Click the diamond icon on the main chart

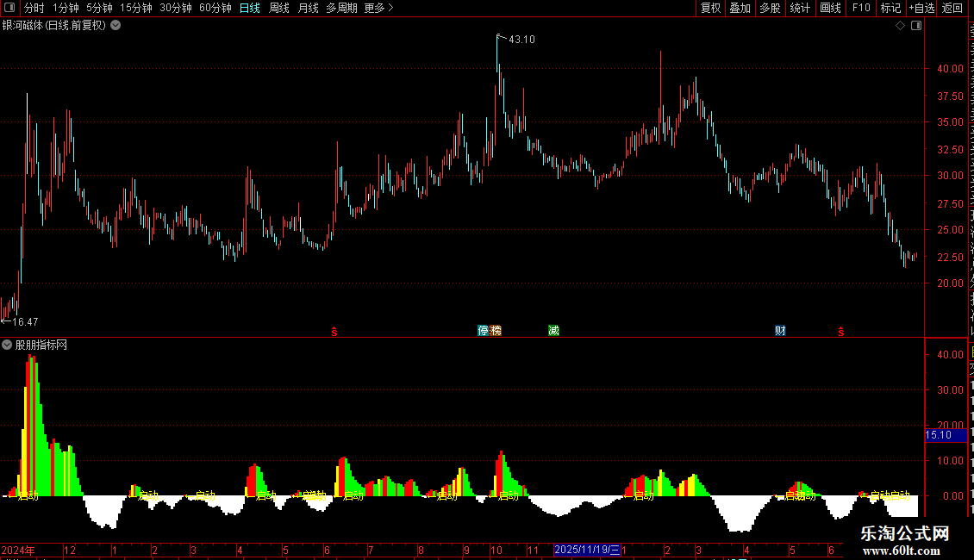[900, 26]
